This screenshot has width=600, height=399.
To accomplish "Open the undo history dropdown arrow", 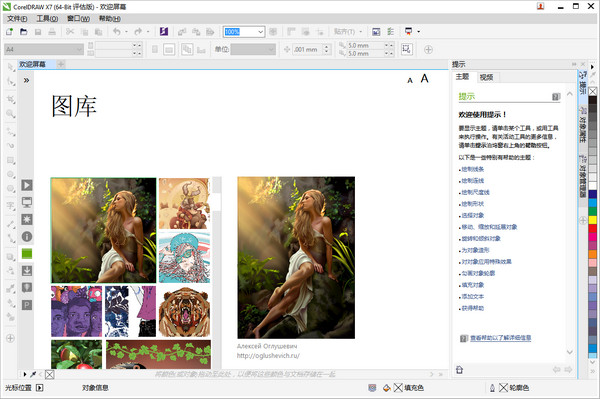I will click(x=126, y=32).
